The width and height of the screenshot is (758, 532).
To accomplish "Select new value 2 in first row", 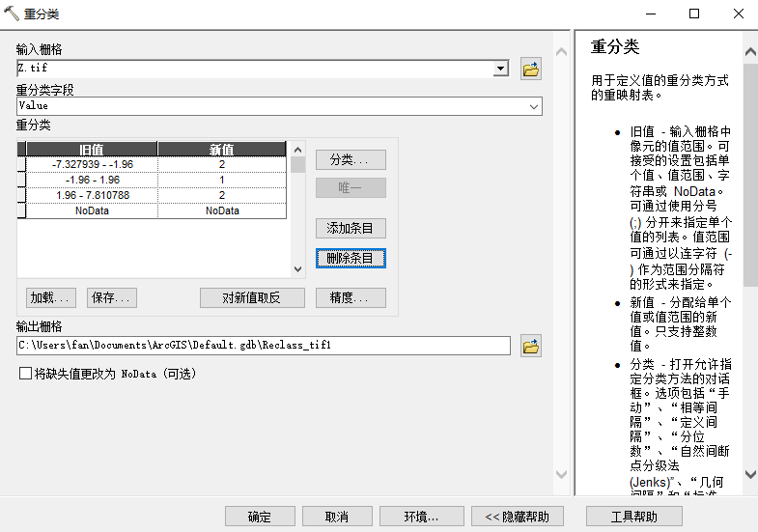I will point(222,164).
